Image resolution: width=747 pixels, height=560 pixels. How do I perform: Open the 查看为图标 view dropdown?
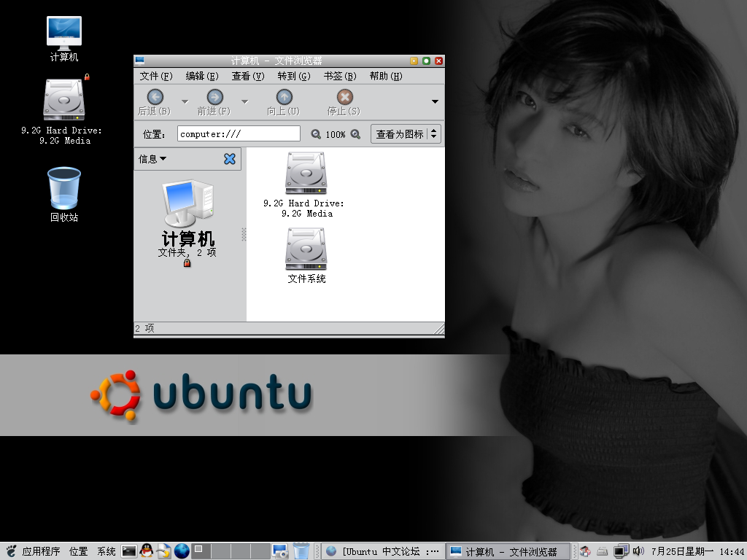[406, 134]
